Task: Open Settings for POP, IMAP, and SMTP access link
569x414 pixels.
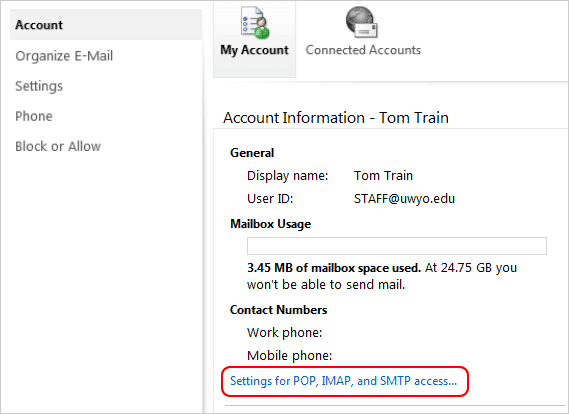Action: pyautogui.click(x=343, y=381)
